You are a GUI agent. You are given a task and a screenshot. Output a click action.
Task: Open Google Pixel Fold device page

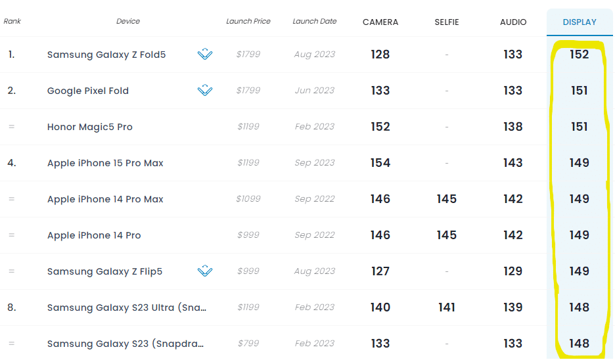click(x=88, y=91)
